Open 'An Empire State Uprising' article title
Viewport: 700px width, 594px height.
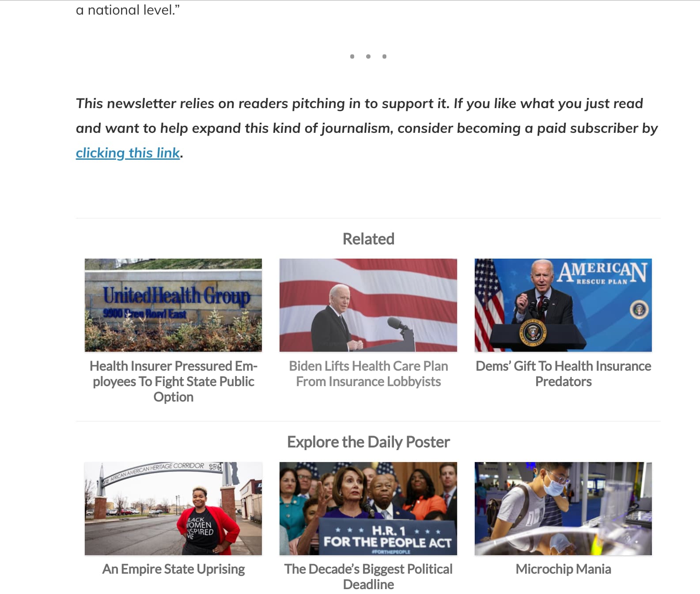point(173,569)
